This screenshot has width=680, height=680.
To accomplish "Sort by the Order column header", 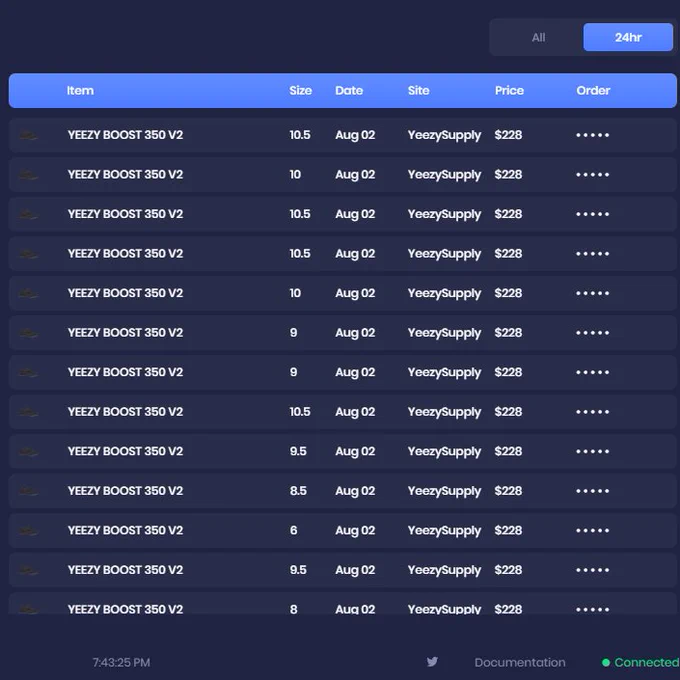I will (593, 91).
